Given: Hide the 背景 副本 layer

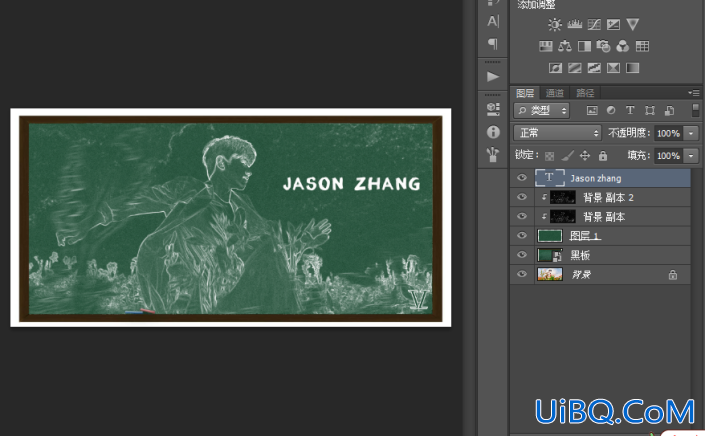Looking at the screenshot, I should pos(522,216).
